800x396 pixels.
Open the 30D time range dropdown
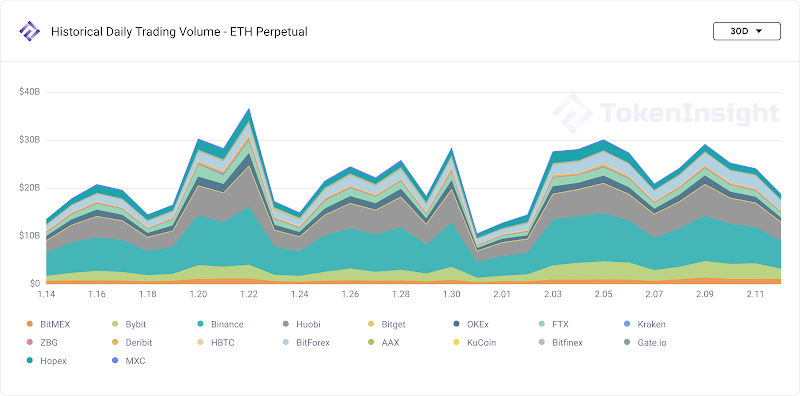(x=746, y=31)
